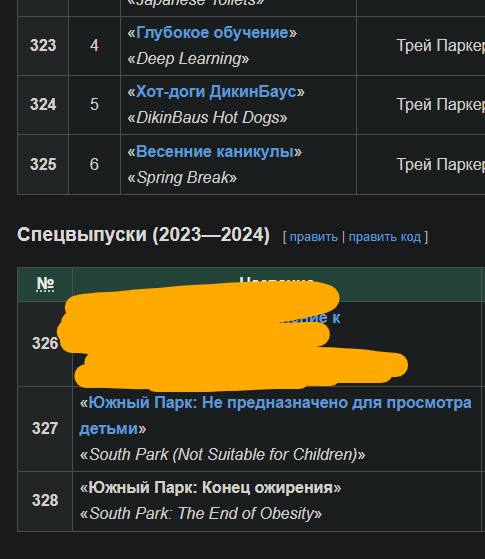This screenshot has width=485, height=559.
Task: Open «Южный Парк: Не предназначено для просмотра детьми» link
Action: [x=275, y=415]
